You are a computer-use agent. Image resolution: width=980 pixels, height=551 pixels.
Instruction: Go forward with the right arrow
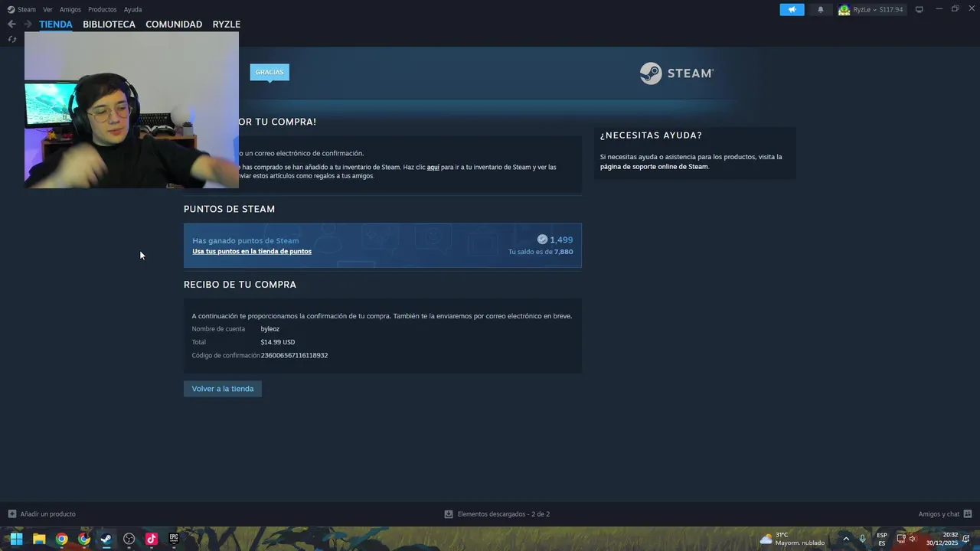point(28,24)
